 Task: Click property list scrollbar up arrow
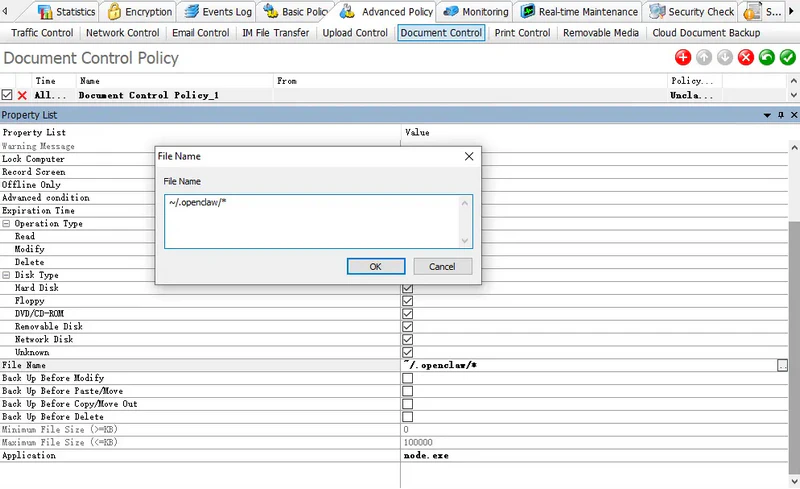pyautogui.click(x=794, y=148)
